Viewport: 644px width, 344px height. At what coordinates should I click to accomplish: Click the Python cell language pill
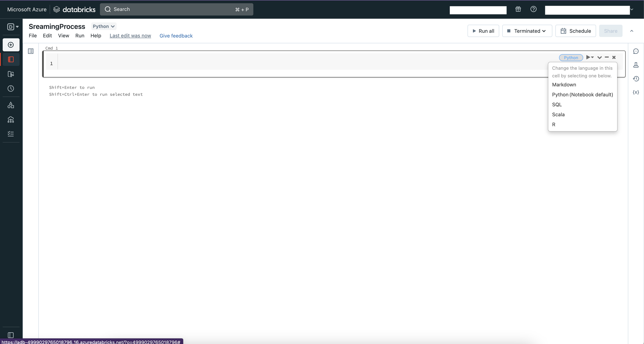pyautogui.click(x=571, y=58)
